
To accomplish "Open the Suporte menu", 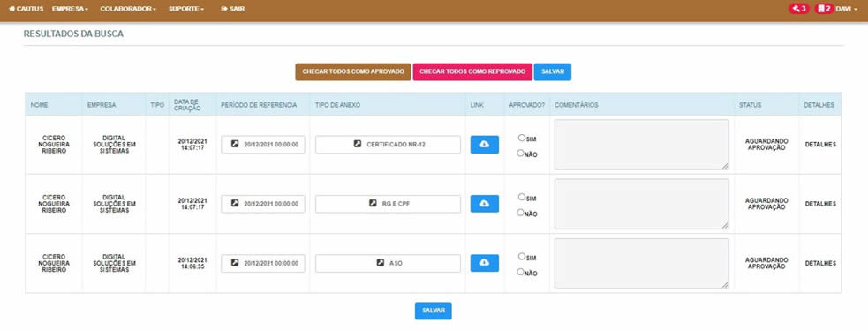I will click(186, 10).
